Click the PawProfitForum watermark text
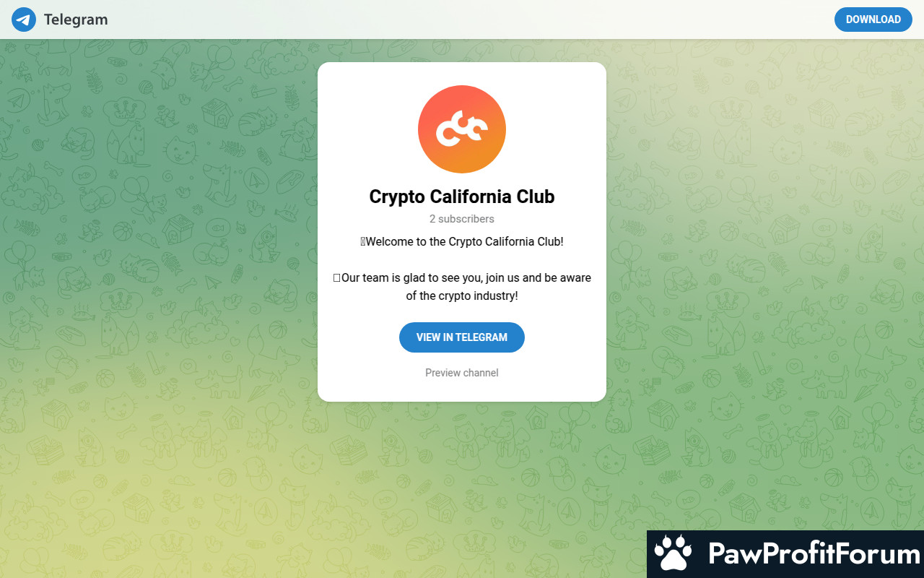Viewport: 924px width, 578px height. [x=814, y=554]
